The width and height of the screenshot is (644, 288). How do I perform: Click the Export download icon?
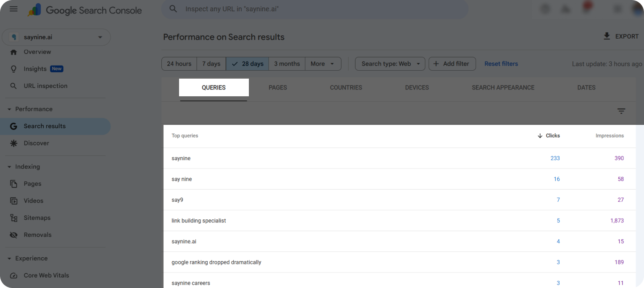pos(607,36)
